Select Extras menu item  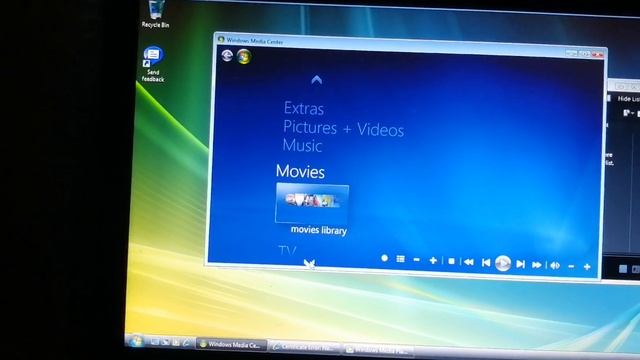point(304,109)
